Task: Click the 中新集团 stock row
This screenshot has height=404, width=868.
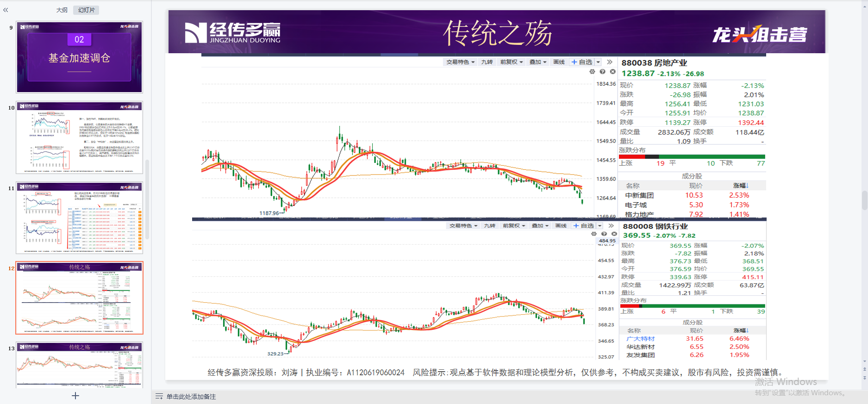Action: pyautogui.click(x=692, y=195)
